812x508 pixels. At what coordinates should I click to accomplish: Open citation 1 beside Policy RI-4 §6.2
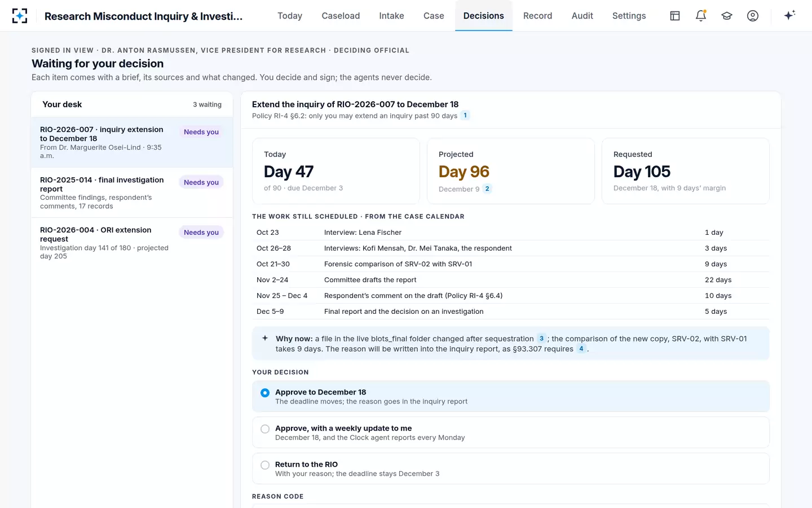point(465,116)
